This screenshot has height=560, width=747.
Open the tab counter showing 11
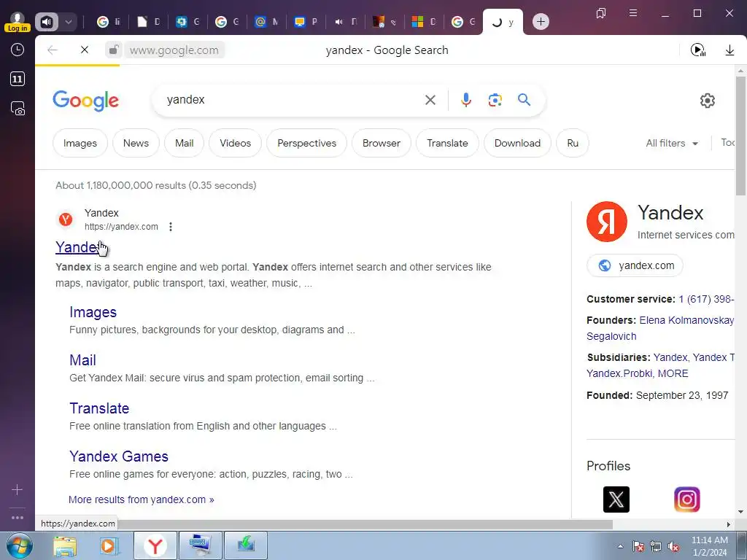(18, 79)
